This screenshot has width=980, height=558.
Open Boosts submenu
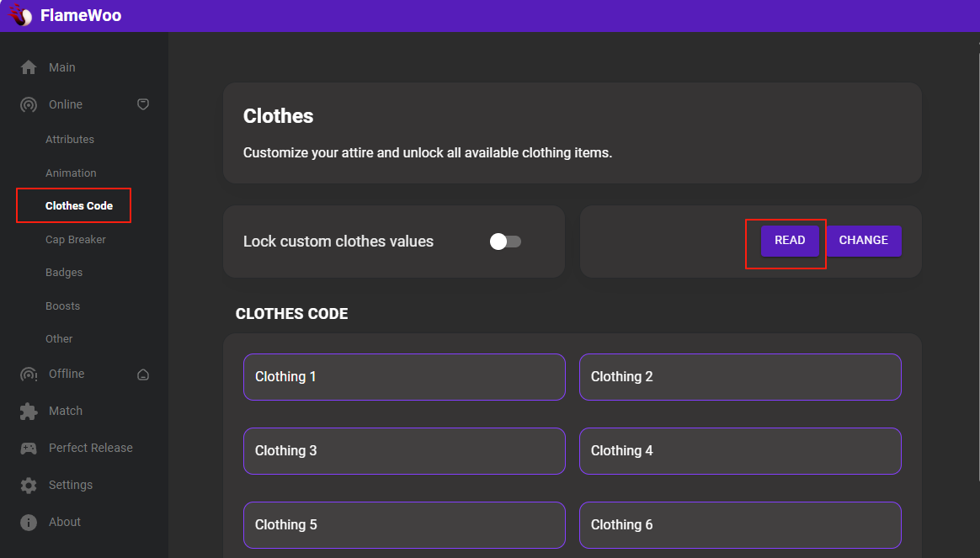point(62,306)
